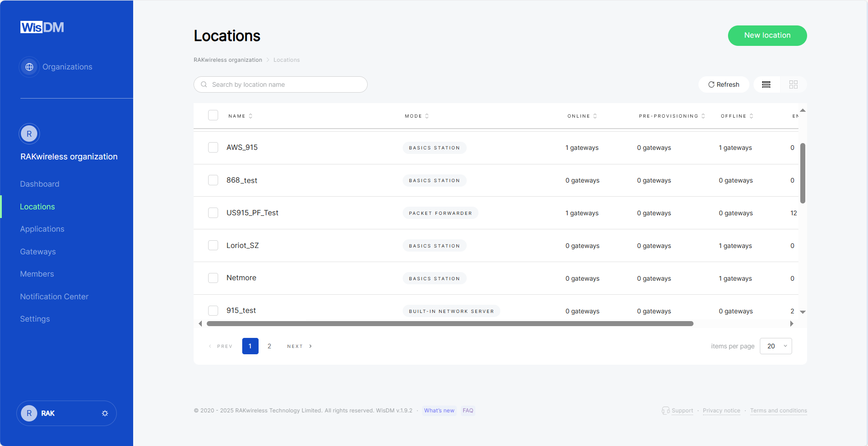Open account settings gear icon
The width and height of the screenshot is (868, 446).
pos(105,413)
